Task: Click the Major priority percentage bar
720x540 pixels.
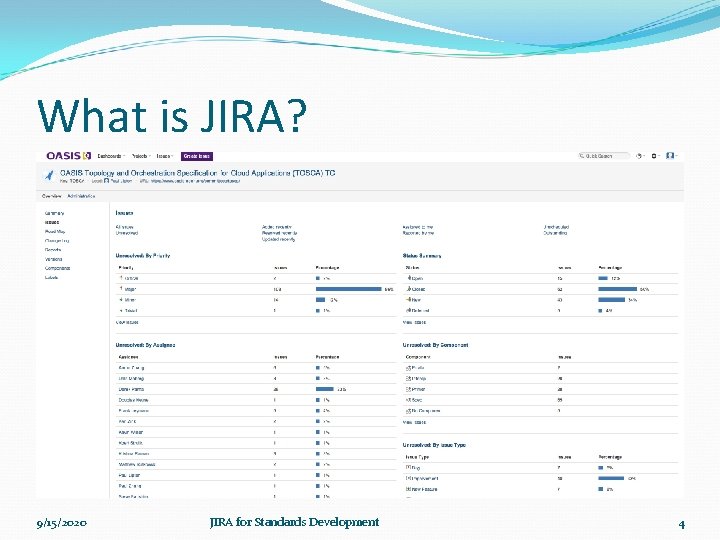Action: 349,289
